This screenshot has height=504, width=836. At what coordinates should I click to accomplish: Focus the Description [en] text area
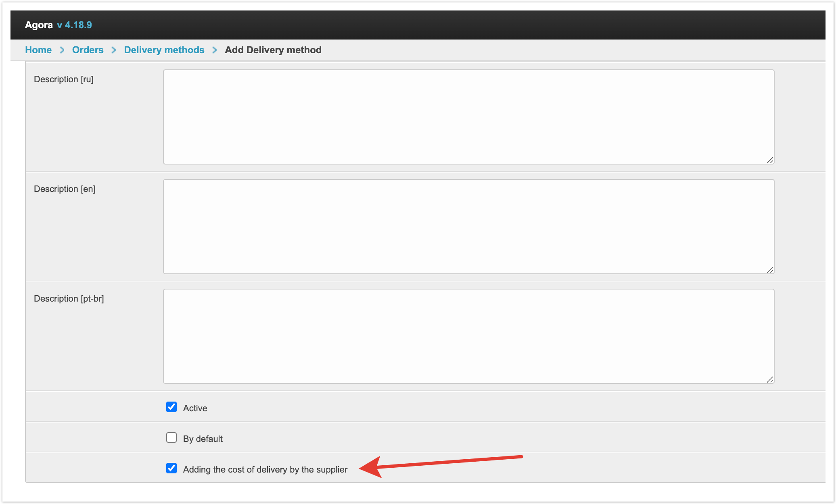pyautogui.click(x=468, y=227)
